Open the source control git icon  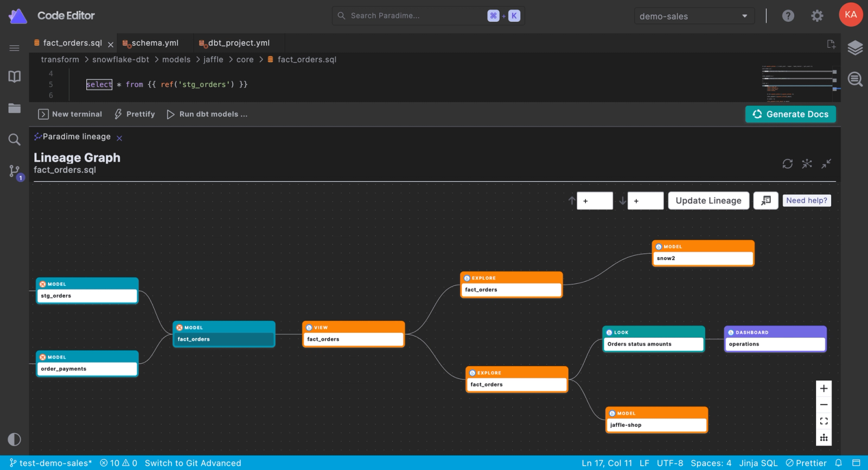15,172
